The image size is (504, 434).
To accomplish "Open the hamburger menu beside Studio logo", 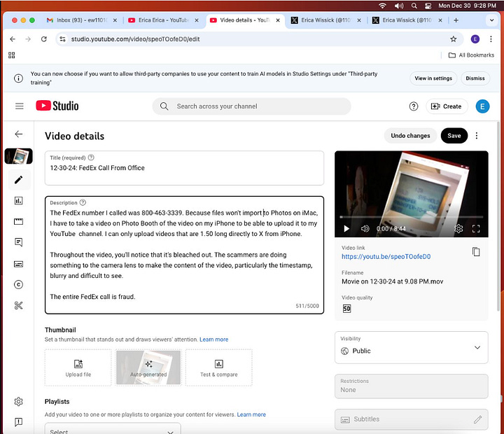I will (20, 106).
